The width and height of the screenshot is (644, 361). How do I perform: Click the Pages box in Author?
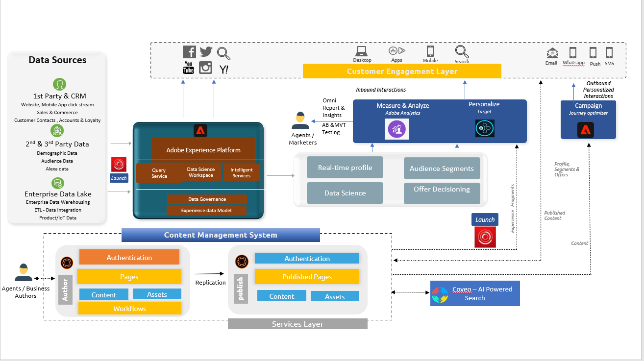coord(129,277)
